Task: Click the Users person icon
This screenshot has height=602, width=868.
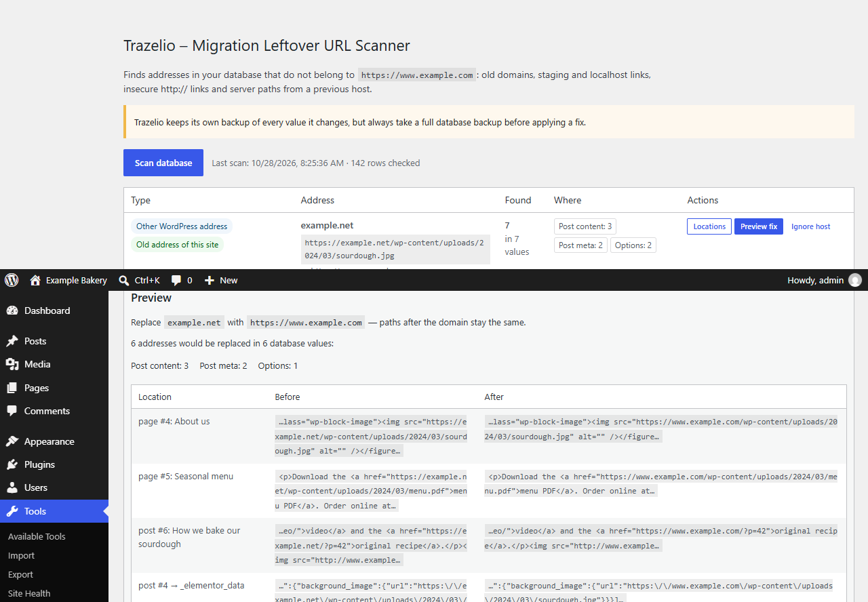Action: [12, 487]
